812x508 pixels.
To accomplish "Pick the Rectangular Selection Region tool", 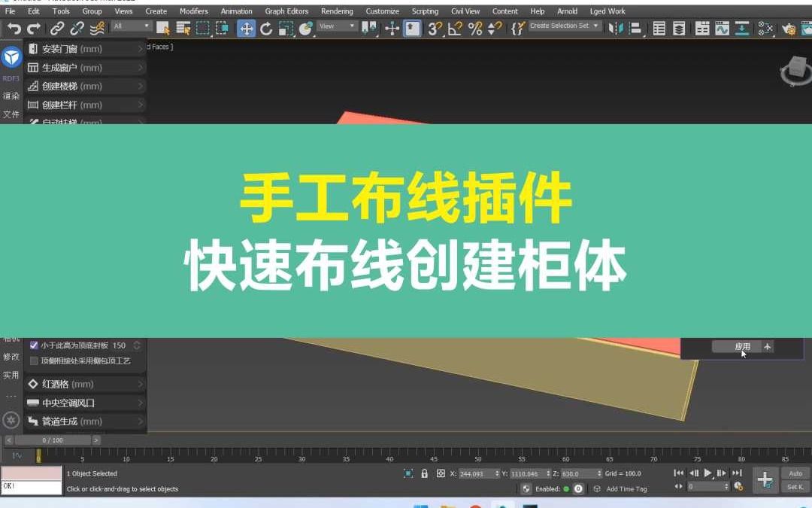I will pyautogui.click(x=202, y=29).
